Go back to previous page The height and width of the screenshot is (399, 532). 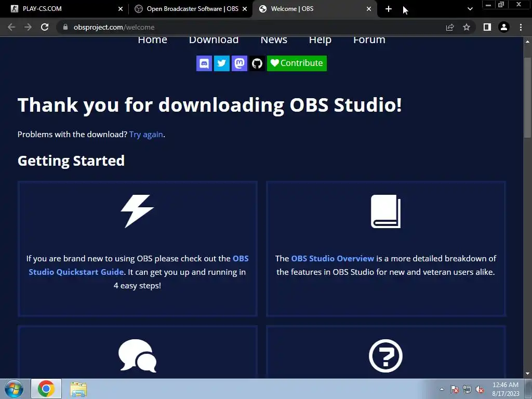(11, 27)
